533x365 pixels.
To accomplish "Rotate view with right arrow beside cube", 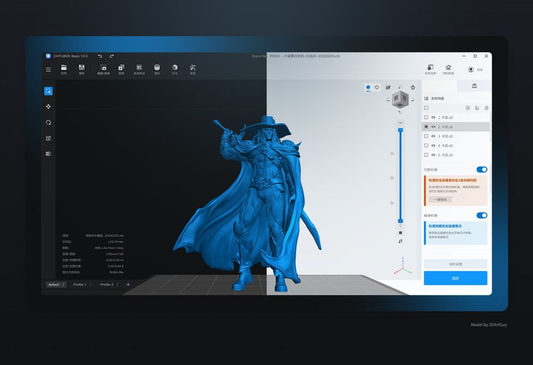I will (x=413, y=100).
